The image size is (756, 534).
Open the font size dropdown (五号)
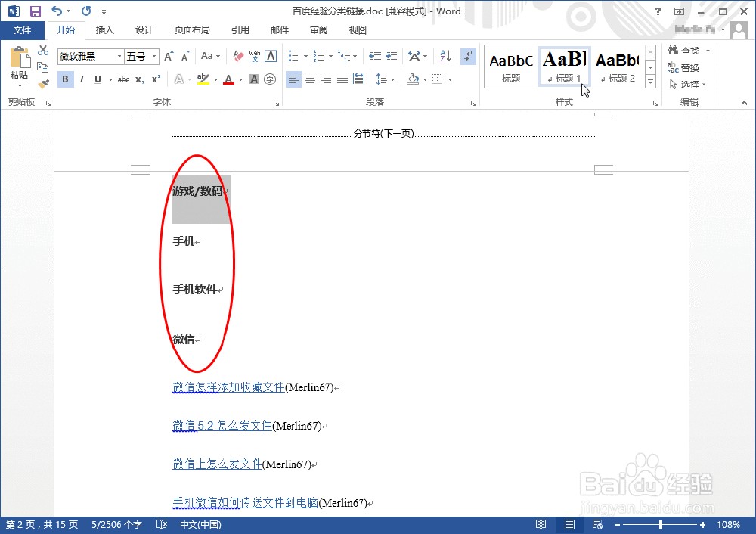[154, 57]
